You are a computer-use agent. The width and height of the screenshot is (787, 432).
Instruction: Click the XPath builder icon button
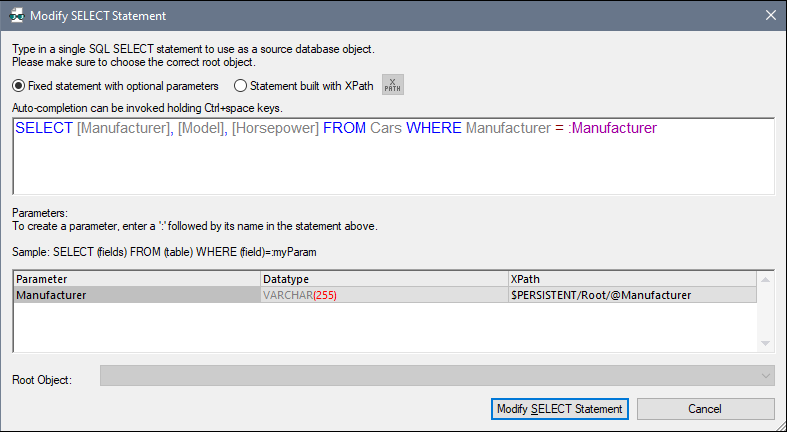(x=393, y=86)
